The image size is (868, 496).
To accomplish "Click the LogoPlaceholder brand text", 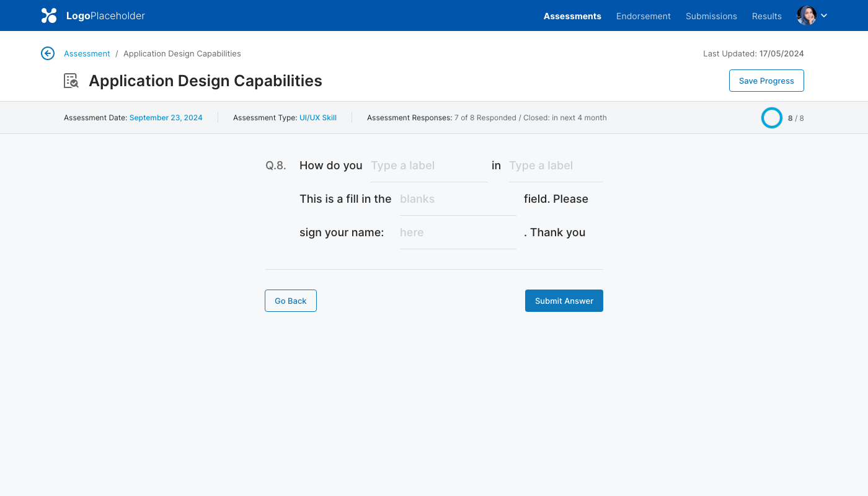I will [105, 15].
